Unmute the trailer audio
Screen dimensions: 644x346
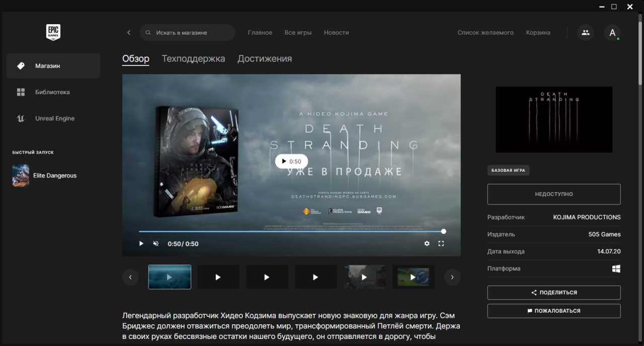click(x=156, y=243)
